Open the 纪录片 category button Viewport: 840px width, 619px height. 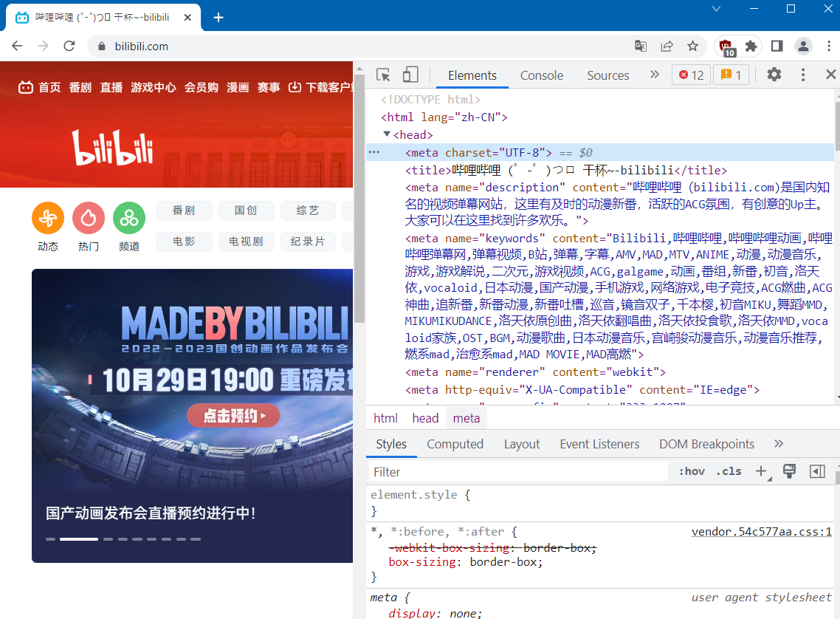(308, 242)
